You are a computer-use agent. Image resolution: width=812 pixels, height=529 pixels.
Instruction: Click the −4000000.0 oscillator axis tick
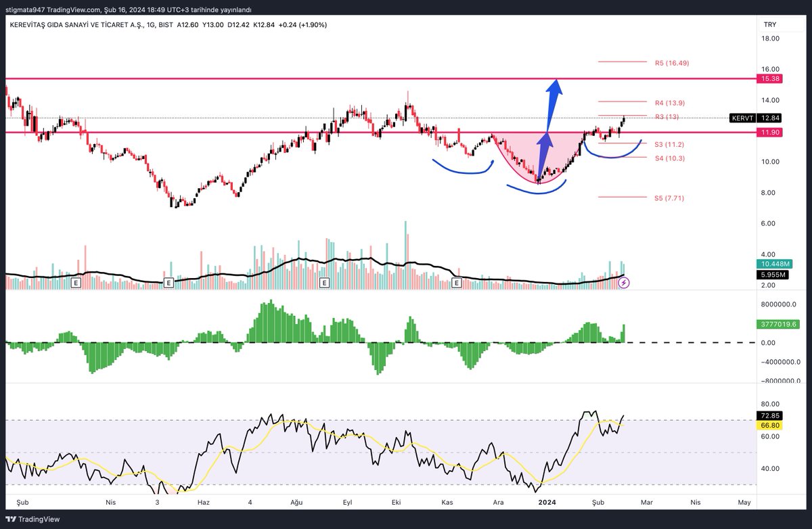coord(780,361)
